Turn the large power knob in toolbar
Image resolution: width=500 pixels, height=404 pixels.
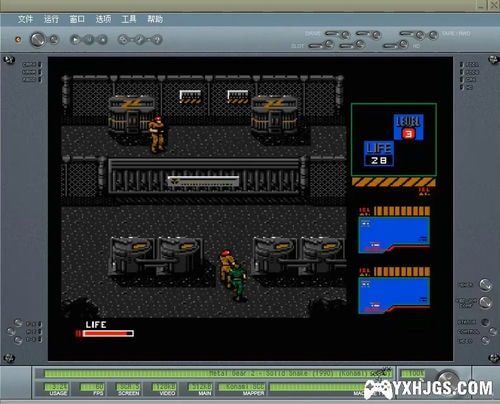pyautogui.click(x=37, y=39)
